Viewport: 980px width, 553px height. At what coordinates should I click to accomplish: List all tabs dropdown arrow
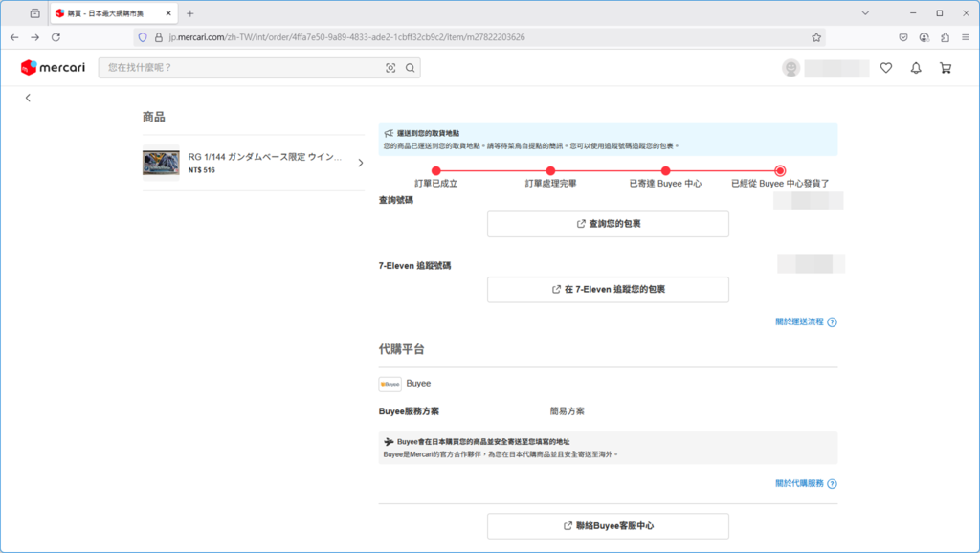pyautogui.click(x=865, y=13)
